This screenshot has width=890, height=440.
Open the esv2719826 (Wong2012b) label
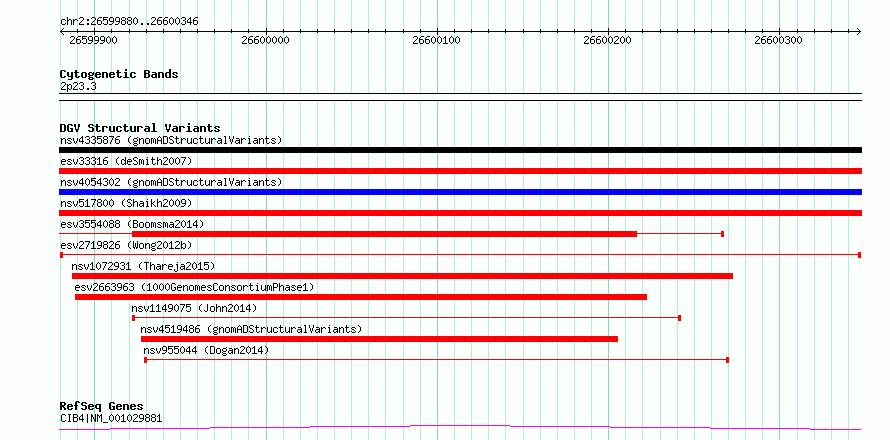(x=126, y=245)
